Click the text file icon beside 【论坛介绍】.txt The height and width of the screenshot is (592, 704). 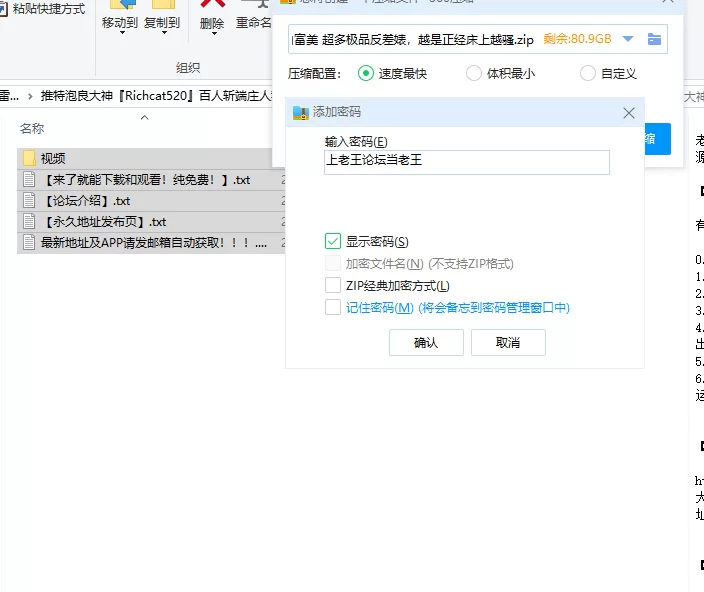[x=29, y=200]
